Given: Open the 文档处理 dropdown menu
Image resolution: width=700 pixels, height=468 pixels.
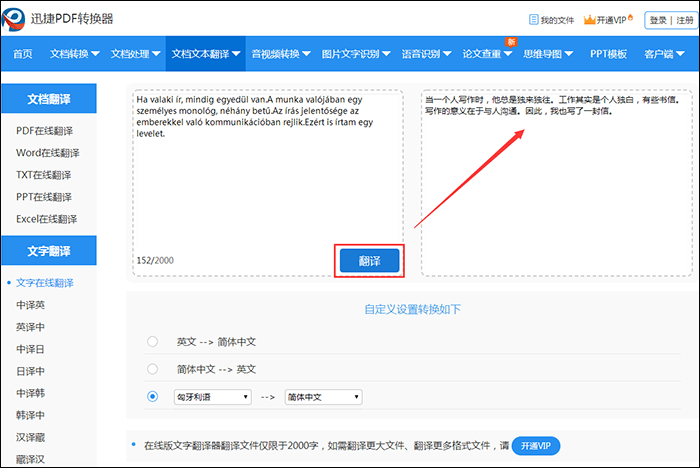Looking at the screenshot, I should point(135,54).
